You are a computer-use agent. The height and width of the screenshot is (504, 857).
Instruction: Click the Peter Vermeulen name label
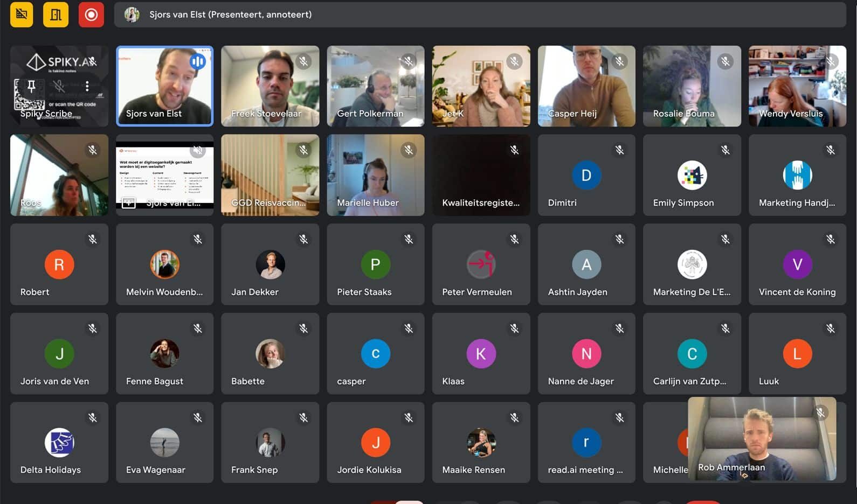coord(477,292)
